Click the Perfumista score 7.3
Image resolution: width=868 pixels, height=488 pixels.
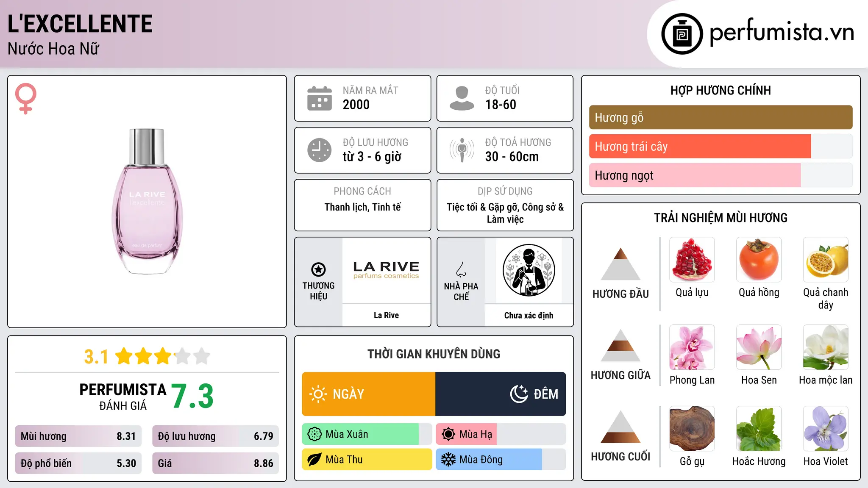pyautogui.click(x=192, y=396)
